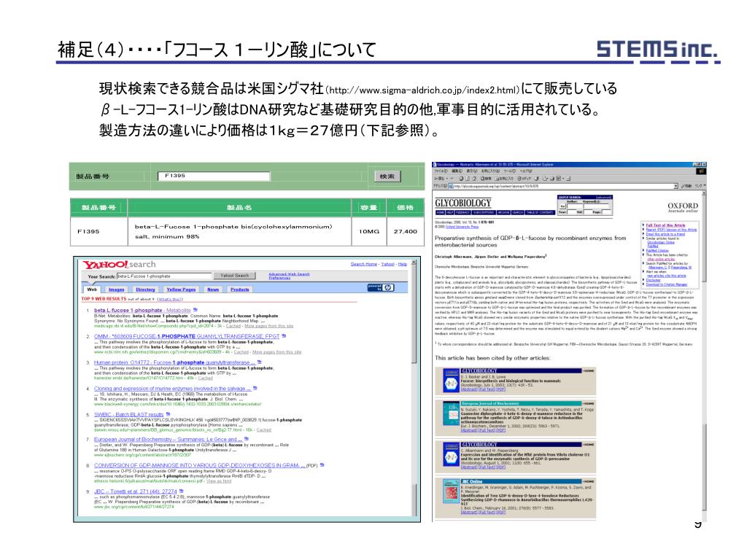747x560 pixels.
Task: Open the PubMed Citation link in the sidebar
Action: (x=657, y=251)
